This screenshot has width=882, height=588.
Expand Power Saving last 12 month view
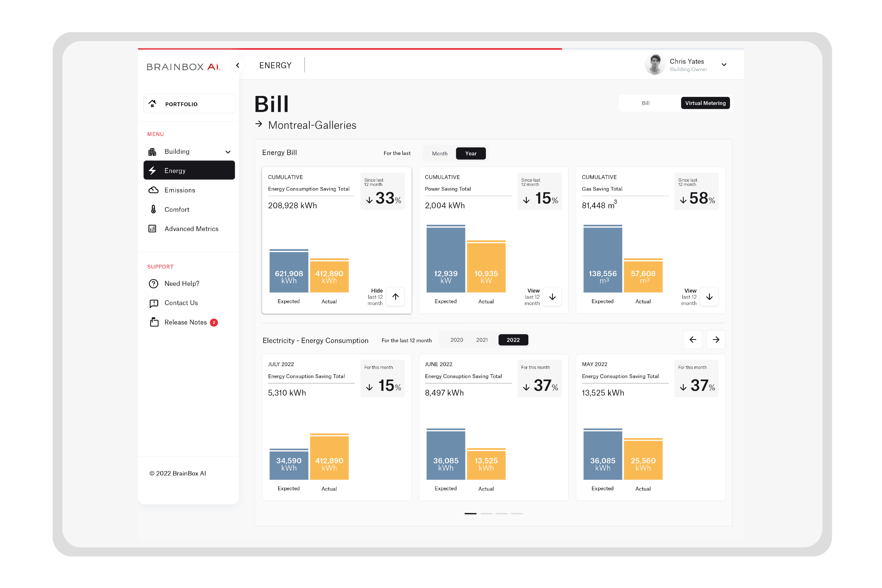(x=552, y=297)
